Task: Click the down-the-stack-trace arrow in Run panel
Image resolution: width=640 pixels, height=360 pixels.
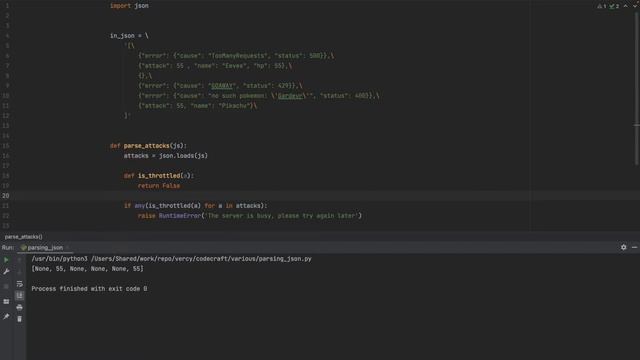Action: point(19,271)
